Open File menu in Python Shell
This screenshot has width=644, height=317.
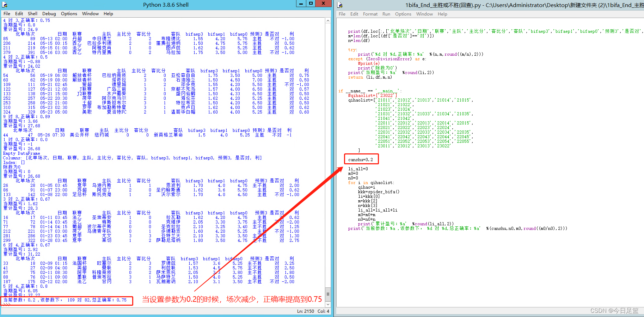point(7,14)
